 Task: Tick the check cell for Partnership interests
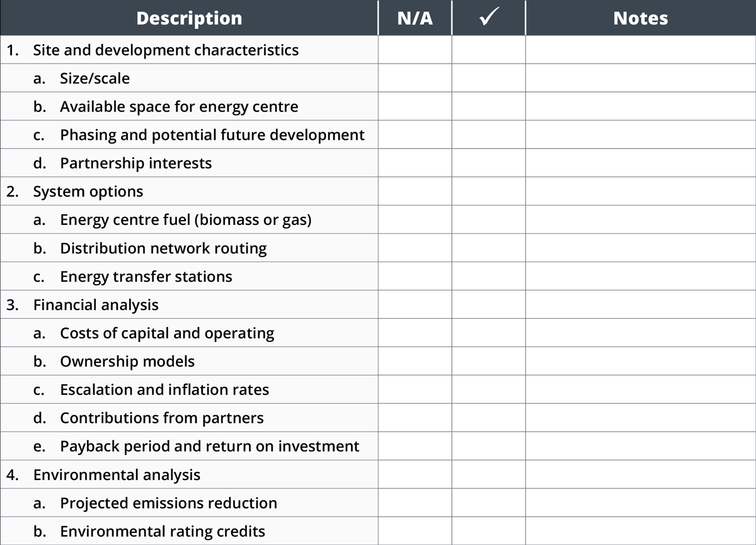489,163
